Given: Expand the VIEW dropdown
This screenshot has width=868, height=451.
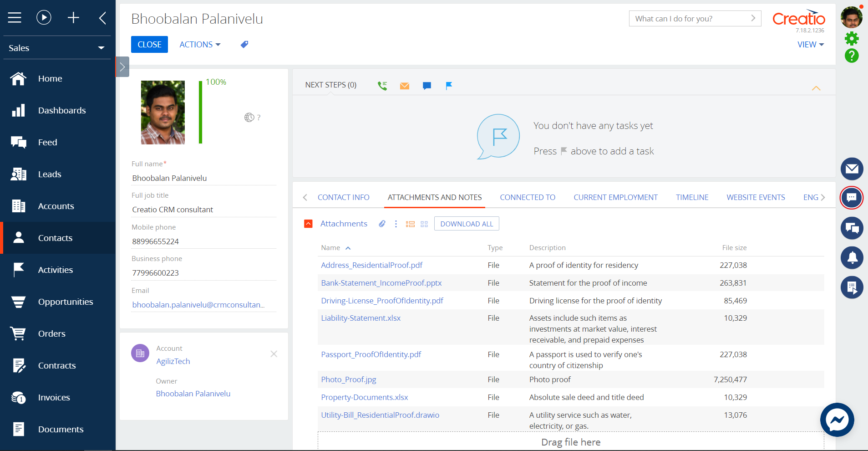Looking at the screenshot, I should 810,44.
